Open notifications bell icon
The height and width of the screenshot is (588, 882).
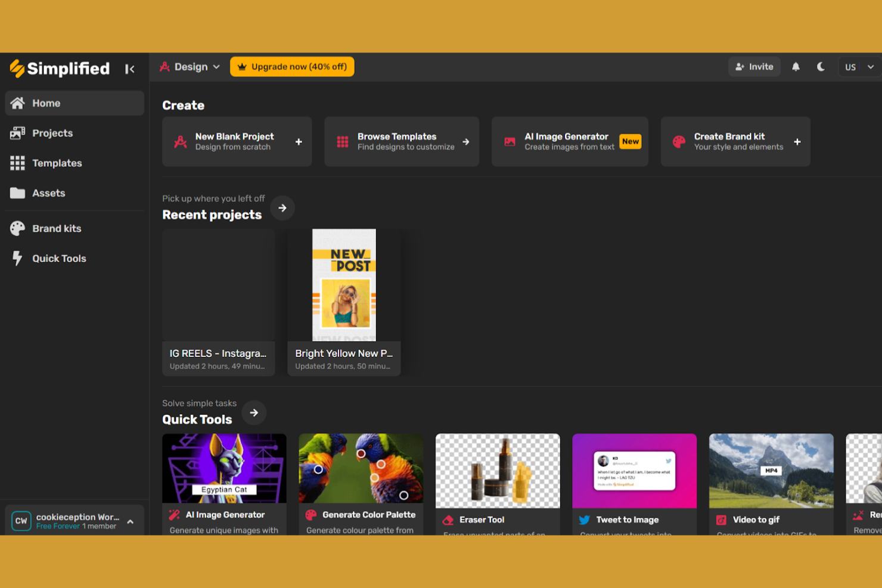[796, 67]
